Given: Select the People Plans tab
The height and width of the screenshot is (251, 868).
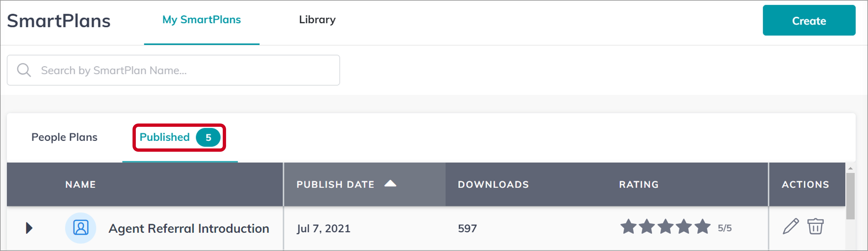Looking at the screenshot, I should coord(64,137).
